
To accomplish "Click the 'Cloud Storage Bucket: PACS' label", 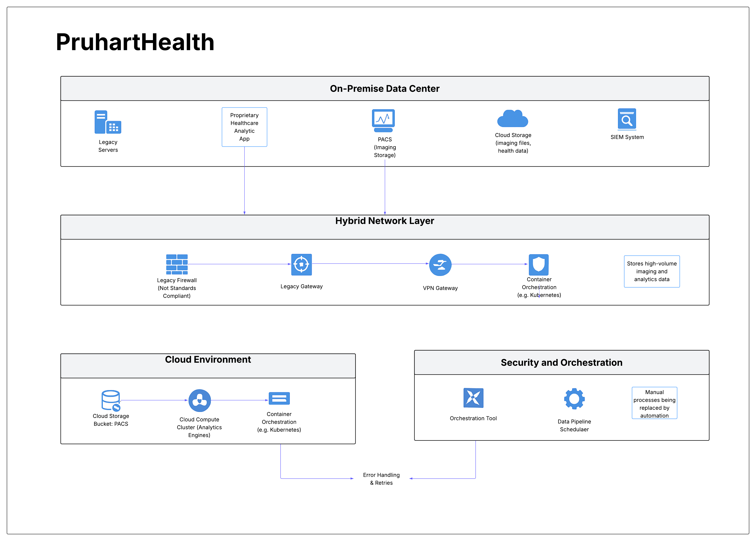I will (x=111, y=420).
